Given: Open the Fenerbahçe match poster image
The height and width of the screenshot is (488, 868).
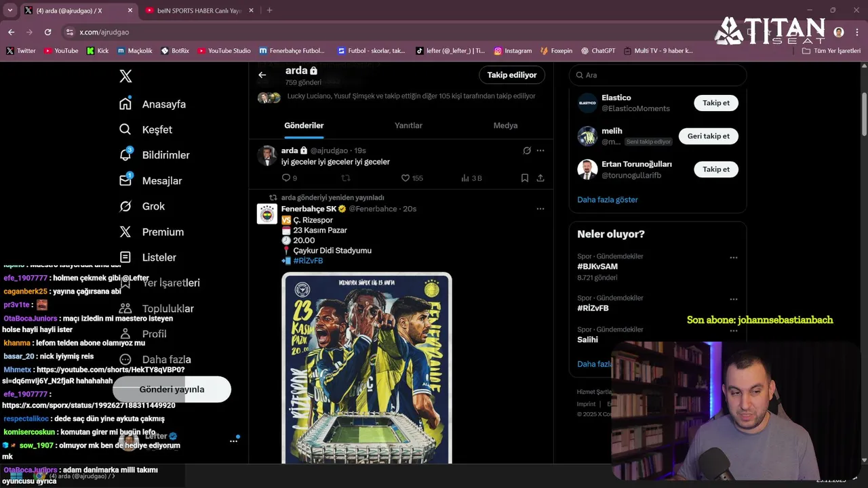Looking at the screenshot, I should click(367, 368).
